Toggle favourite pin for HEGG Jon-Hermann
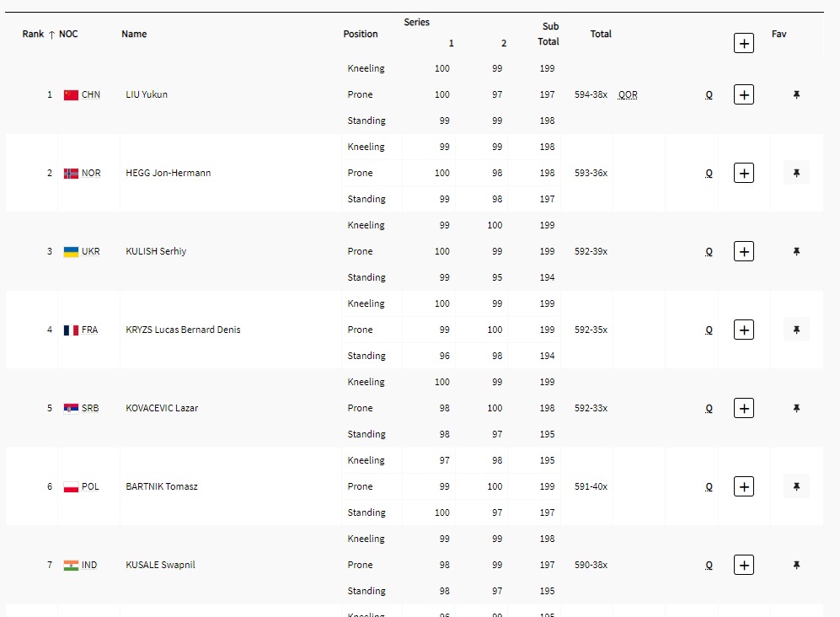The image size is (840, 617). [796, 174]
